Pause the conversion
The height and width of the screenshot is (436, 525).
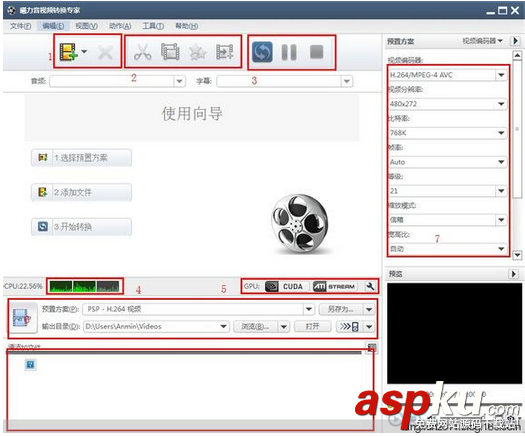tap(289, 52)
